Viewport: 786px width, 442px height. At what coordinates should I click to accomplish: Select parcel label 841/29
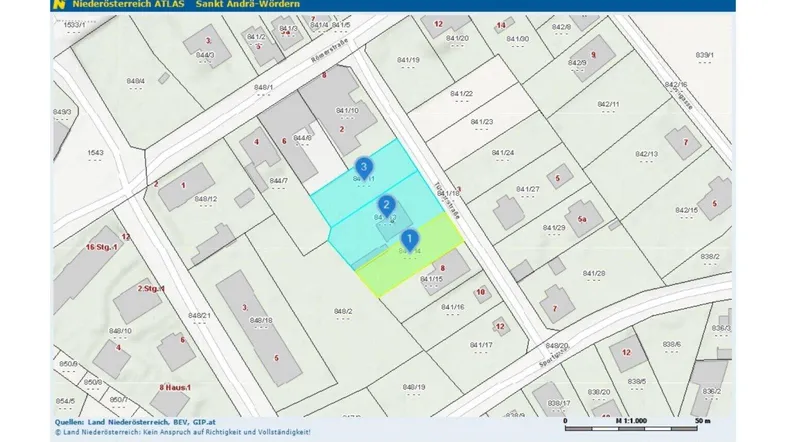[x=553, y=228]
